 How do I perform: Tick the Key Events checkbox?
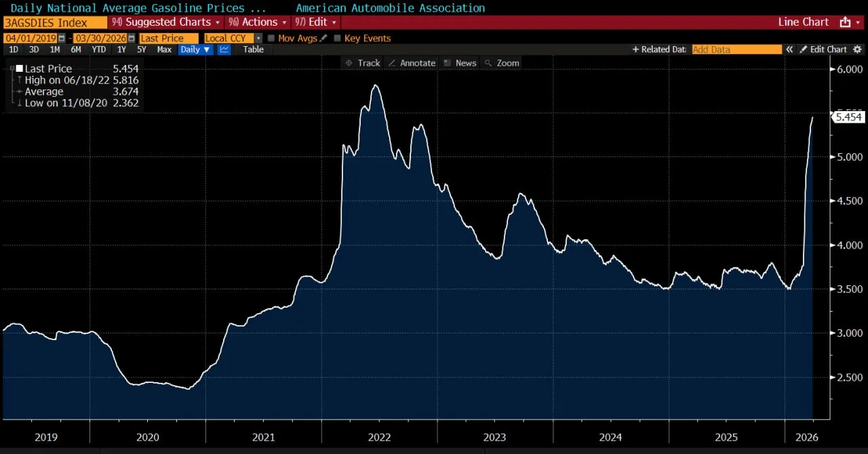point(338,39)
